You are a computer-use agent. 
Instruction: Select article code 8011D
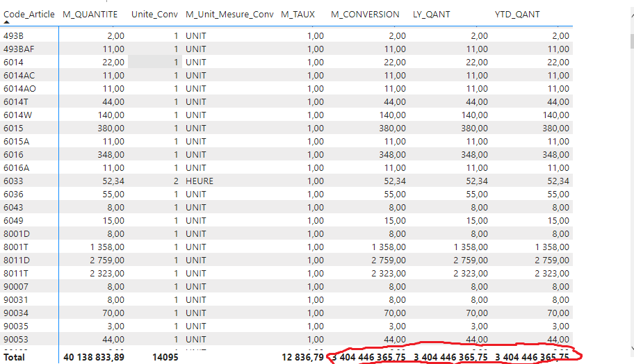point(17,260)
